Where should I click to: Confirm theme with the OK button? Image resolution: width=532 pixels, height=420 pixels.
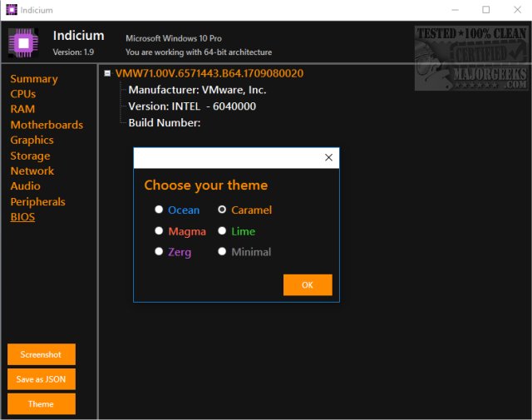(x=308, y=285)
